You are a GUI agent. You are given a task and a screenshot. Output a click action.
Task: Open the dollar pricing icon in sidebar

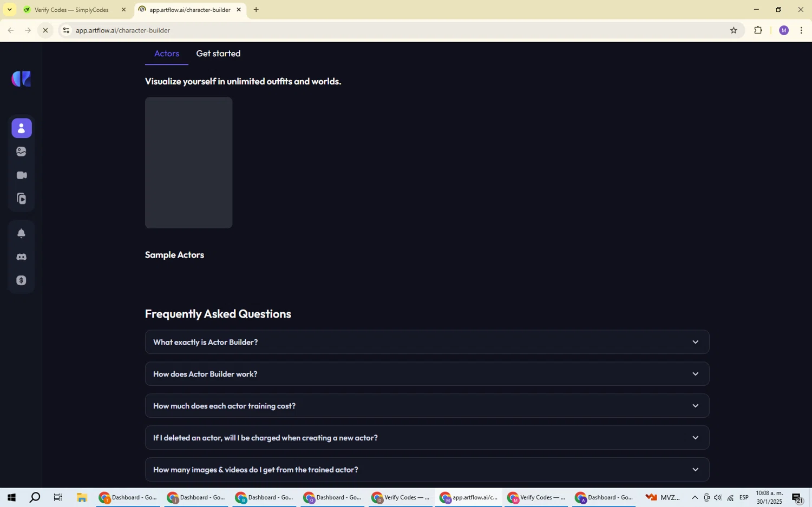coord(22,280)
